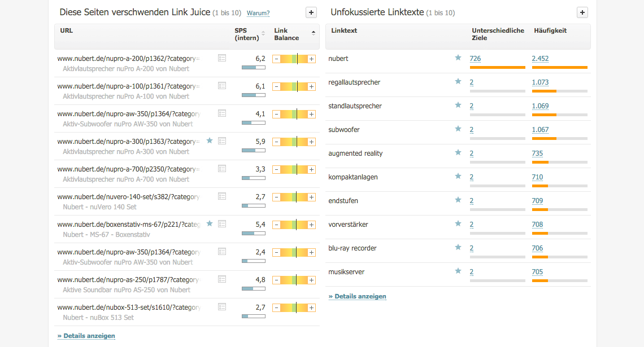Open page details icon for nupro-a-200 row
Image resolution: width=644 pixels, height=347 pixels.
(222, 58)
